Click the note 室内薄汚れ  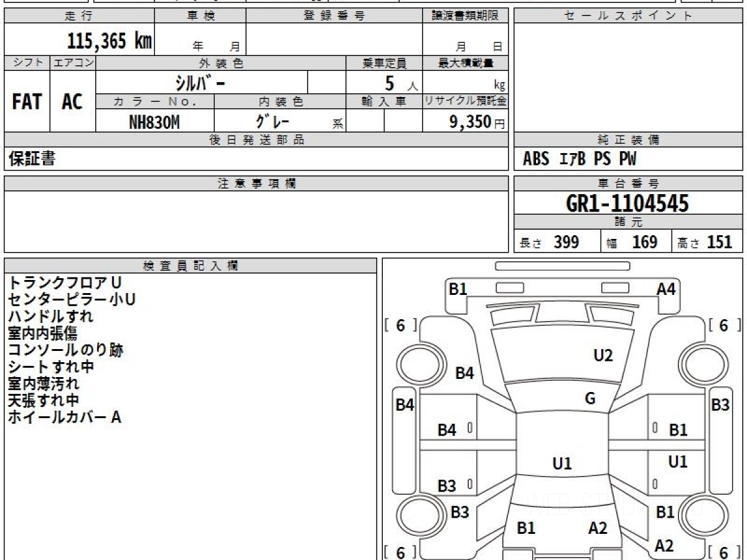(43, 383)
